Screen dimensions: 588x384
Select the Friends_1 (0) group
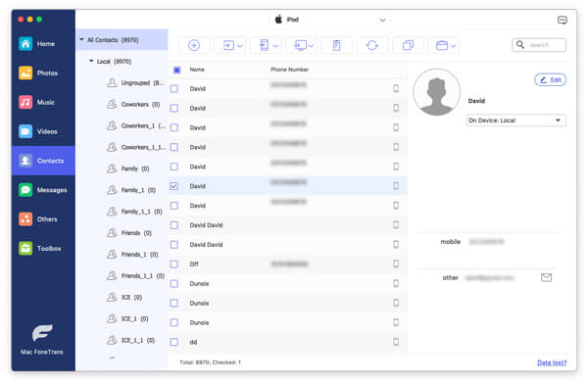point(132,255)
